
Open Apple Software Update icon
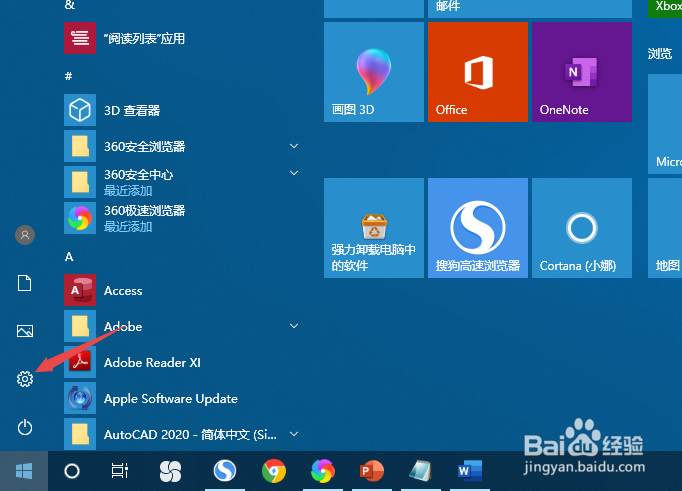[x=80, y=398]
